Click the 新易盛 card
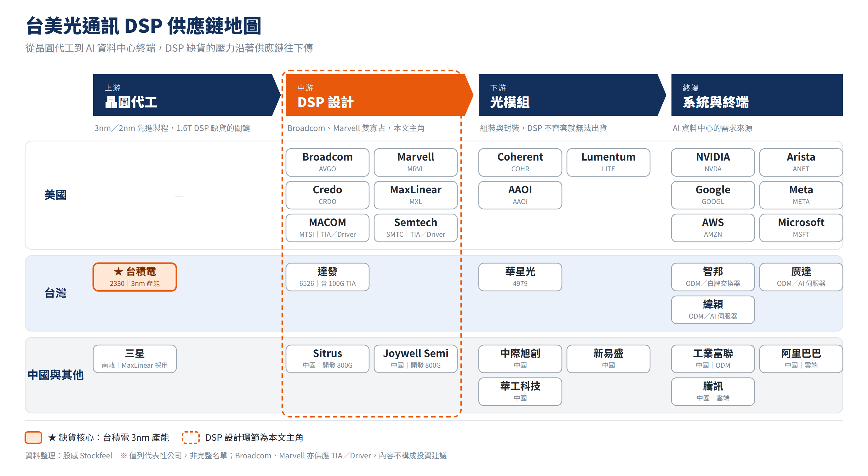The width and height of the screenshot is (868, 476). (608, 359)
